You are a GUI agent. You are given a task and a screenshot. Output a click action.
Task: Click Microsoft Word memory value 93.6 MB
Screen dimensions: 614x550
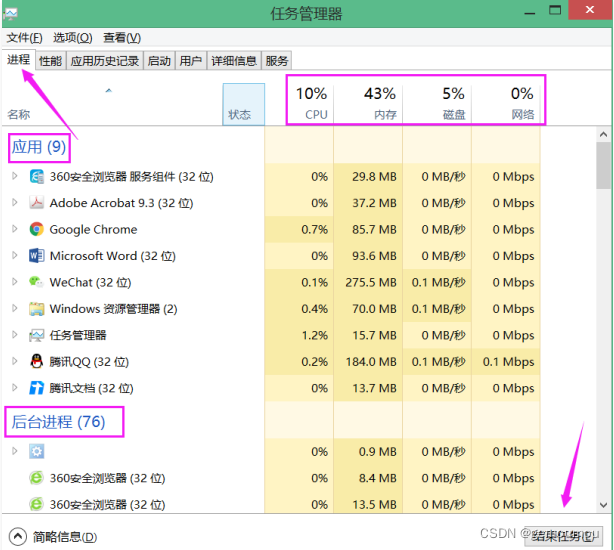[x=374, y=256]
